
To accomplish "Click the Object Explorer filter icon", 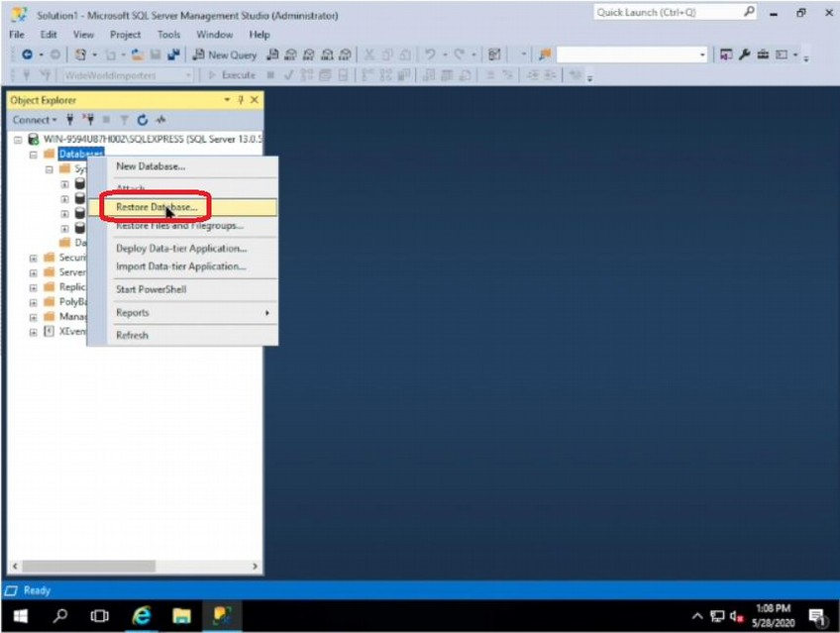I will (125, 119).
